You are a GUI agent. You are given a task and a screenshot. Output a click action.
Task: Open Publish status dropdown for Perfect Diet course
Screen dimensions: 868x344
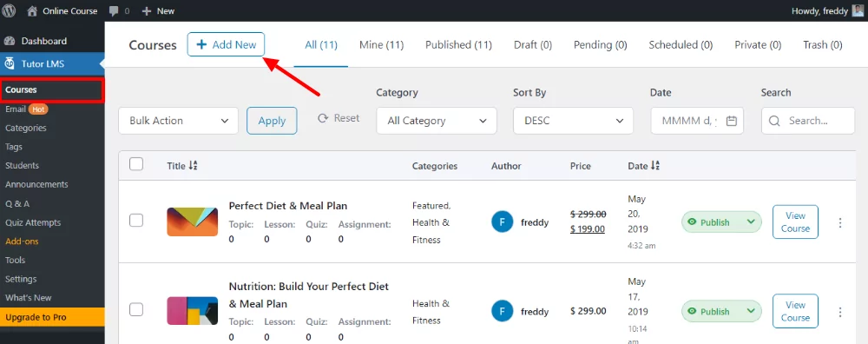click(721, 222)
